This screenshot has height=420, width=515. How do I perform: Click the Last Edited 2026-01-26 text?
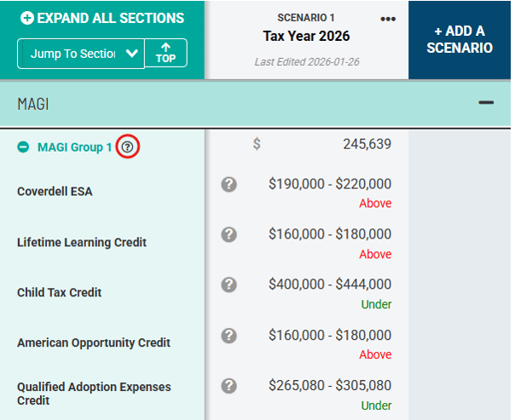click(x=306, y=62)
